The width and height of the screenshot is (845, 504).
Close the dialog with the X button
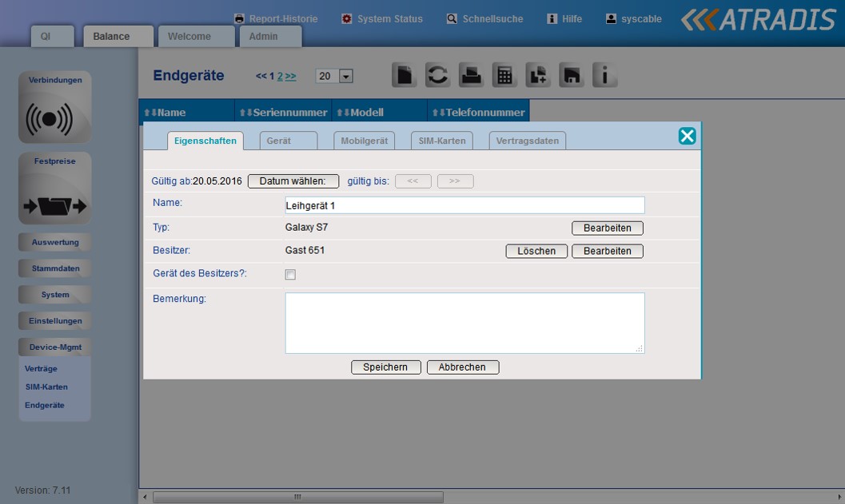click(687, 136)
